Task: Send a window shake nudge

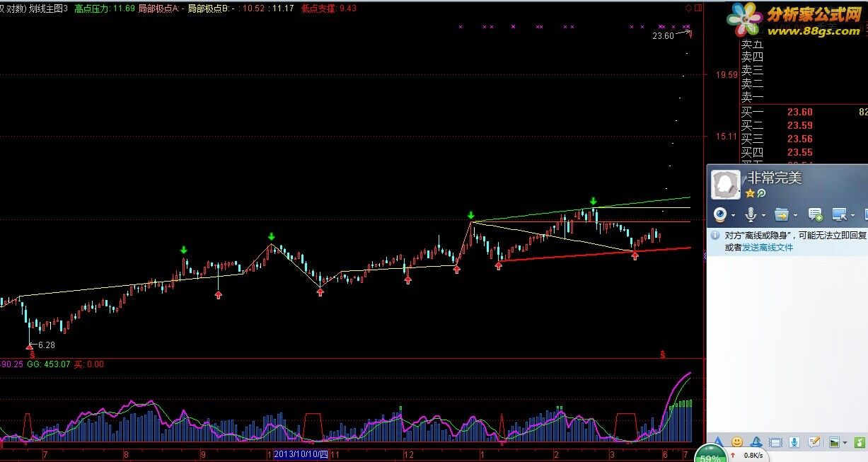Action: click(x=775, y=442)
